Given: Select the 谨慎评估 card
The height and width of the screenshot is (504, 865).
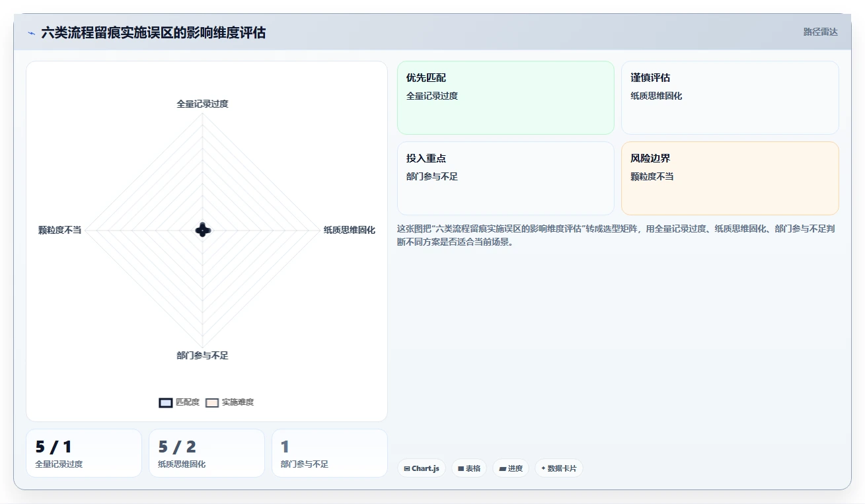Looking at the screenshot, I should [x=730, y=98].
